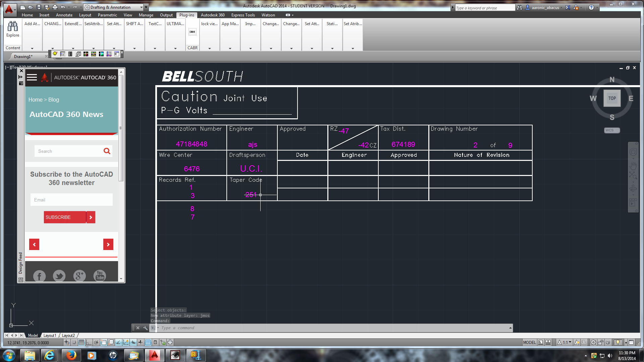Toggle Grid Display in status bar
This screenshot has width=644, height=362.
point(81,342)
